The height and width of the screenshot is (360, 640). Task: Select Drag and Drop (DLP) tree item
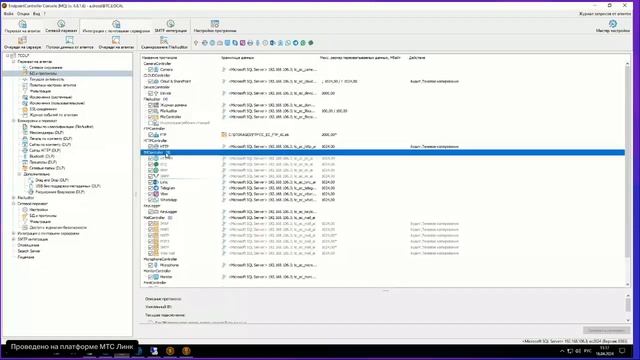pos(52,180)
